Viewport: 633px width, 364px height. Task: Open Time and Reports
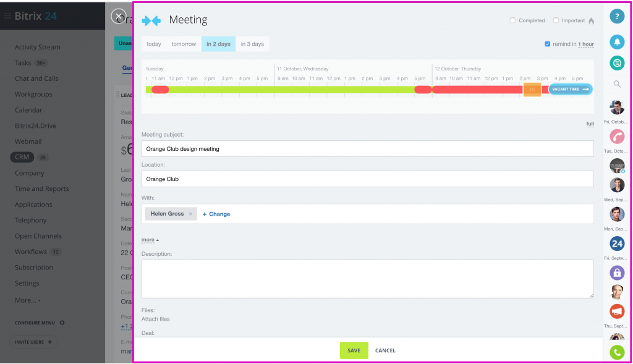pyautogui.click(x=42, y=189)
